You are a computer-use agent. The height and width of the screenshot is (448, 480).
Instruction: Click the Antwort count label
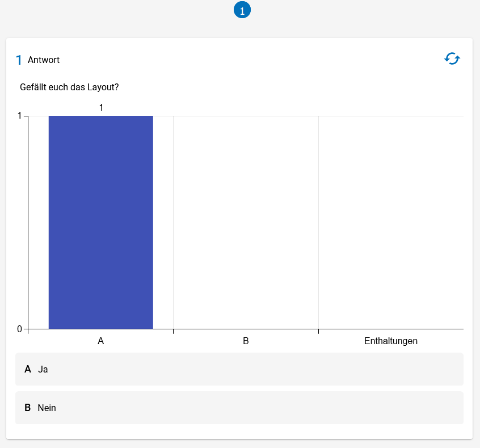44,60
